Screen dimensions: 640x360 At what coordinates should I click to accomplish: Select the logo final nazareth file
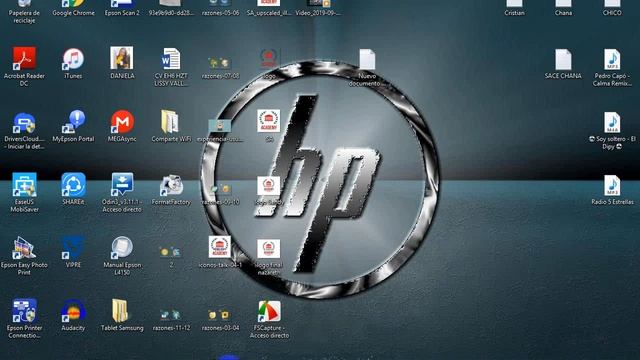point(269,249)
